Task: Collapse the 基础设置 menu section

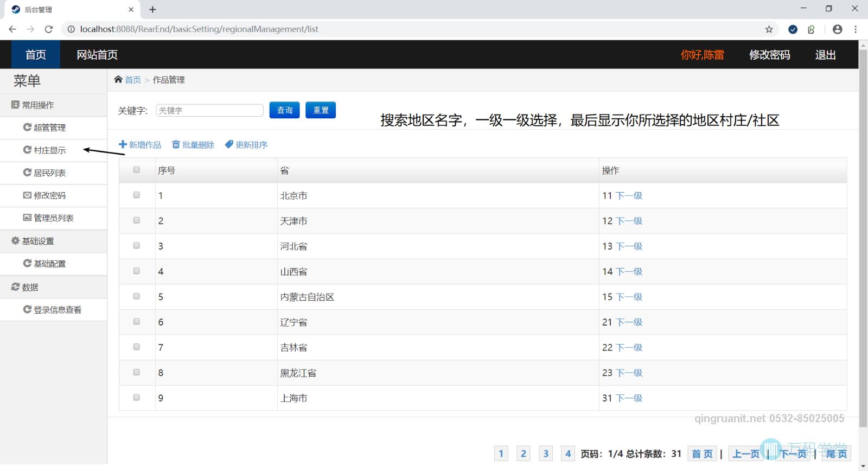Action: coord(53,241)
